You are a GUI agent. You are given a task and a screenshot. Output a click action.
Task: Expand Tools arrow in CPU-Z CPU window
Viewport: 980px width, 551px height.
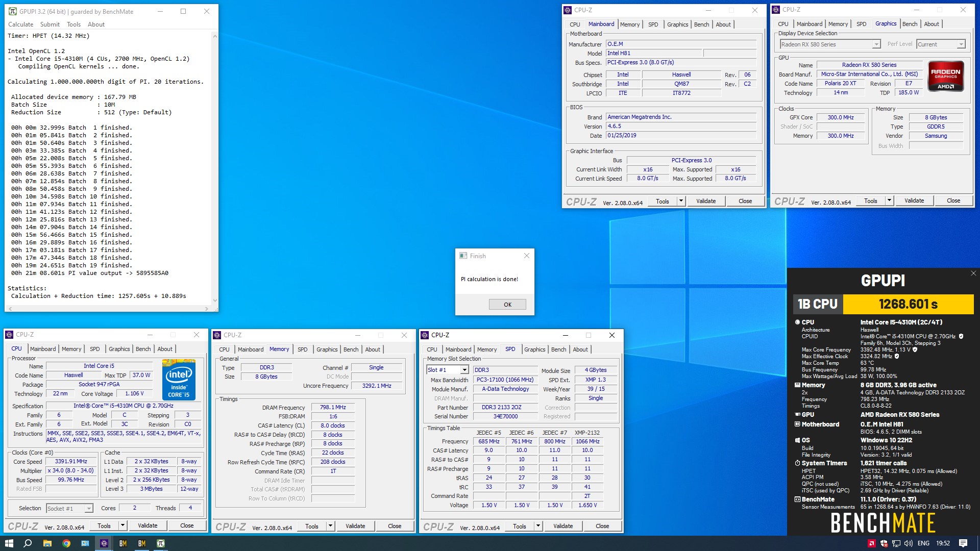[x=122, y=525]
